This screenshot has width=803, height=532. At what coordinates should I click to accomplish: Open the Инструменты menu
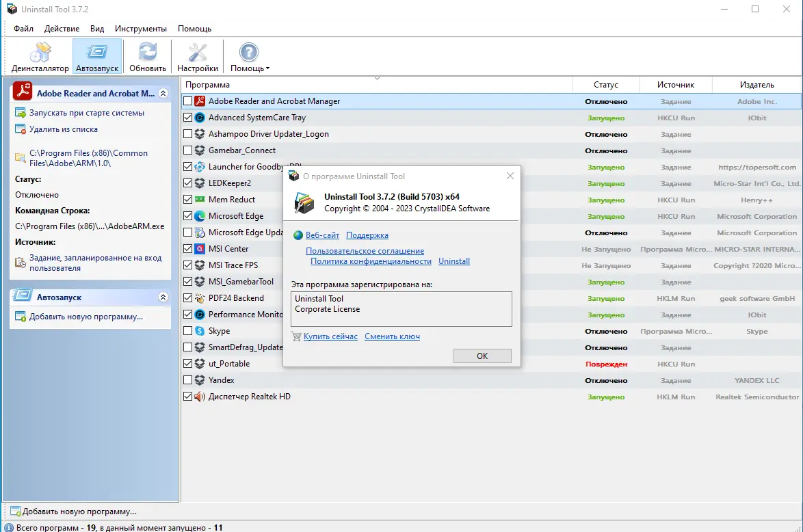click(x=140, y=29)
